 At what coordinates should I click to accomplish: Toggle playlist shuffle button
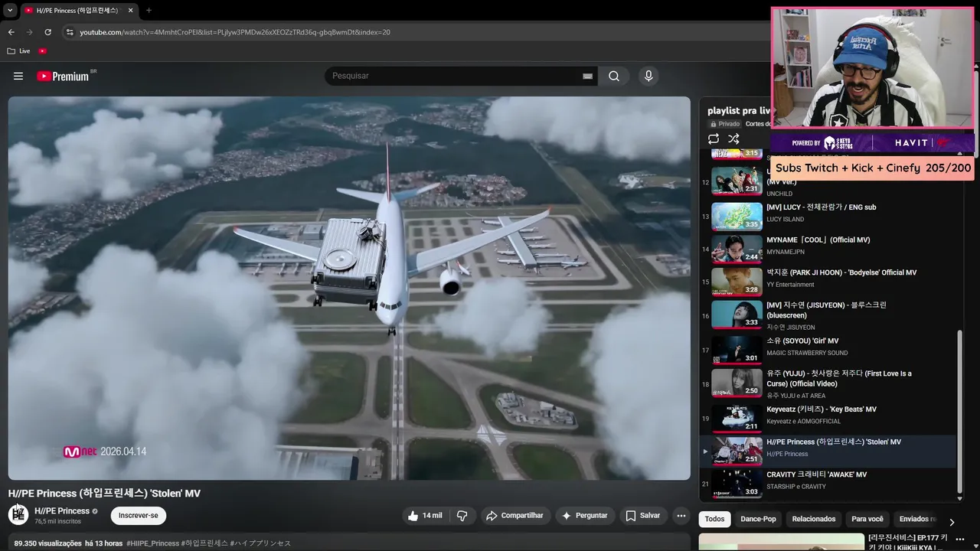point(733,139)
